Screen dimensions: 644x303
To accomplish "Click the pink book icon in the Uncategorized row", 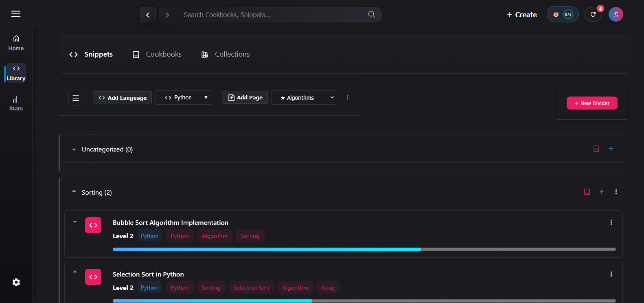I will click(596, 149).
